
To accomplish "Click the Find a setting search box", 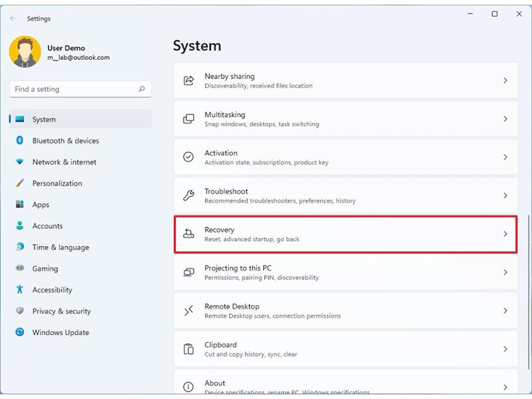I will click(74, 89).
